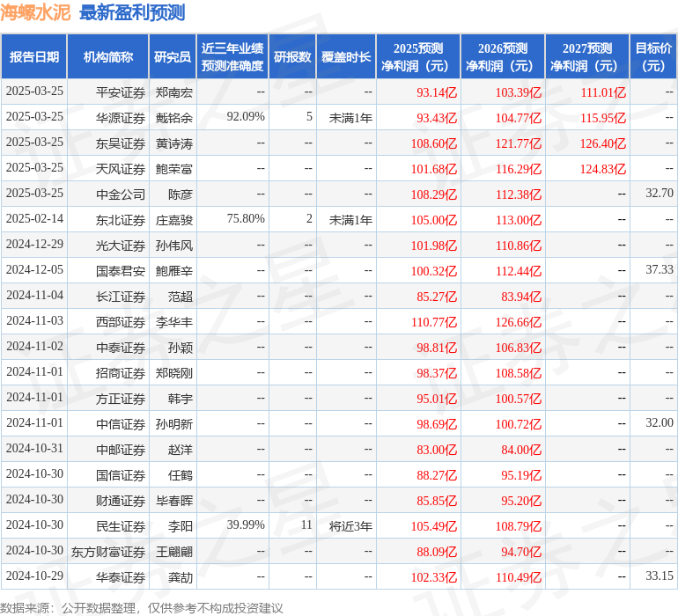The image size is (678, 616).
Task: Click the 数据来源 footer note
Action: coord(142,608)
